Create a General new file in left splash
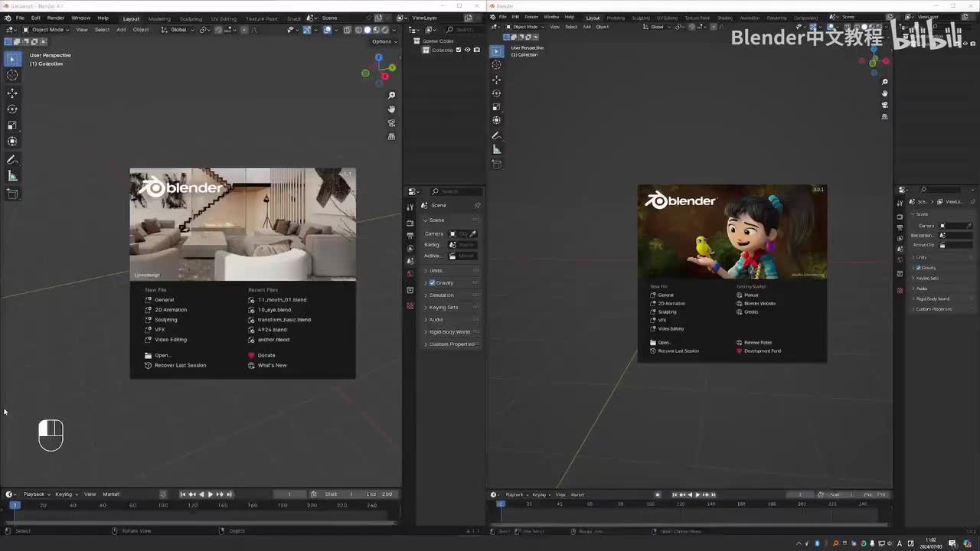 pos(164,300)
